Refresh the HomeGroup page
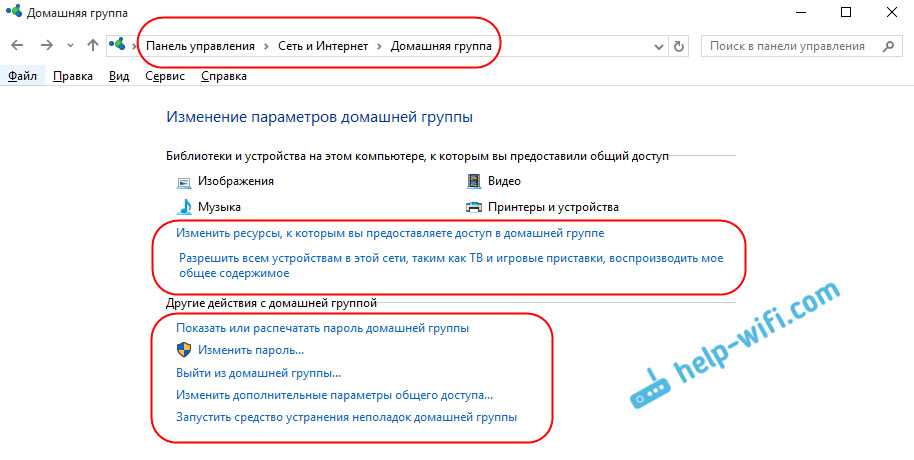This screenshot has height=460, width=914. point(680,46)
